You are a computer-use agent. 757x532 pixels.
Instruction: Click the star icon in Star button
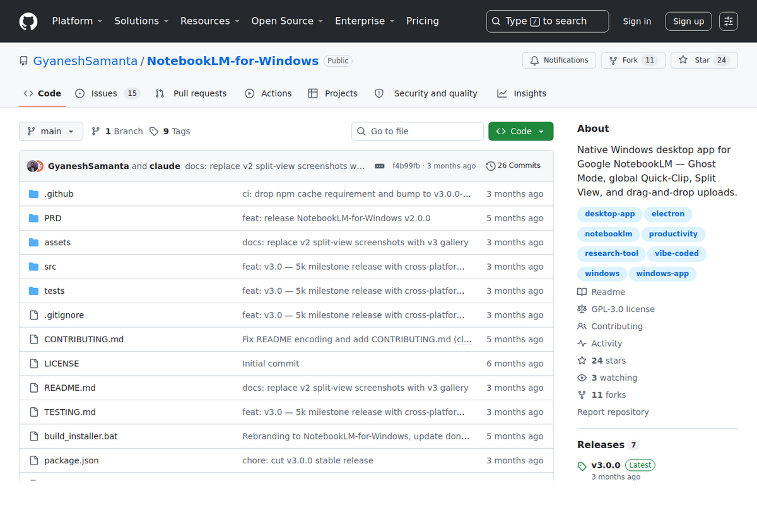(x=683, y=61)
